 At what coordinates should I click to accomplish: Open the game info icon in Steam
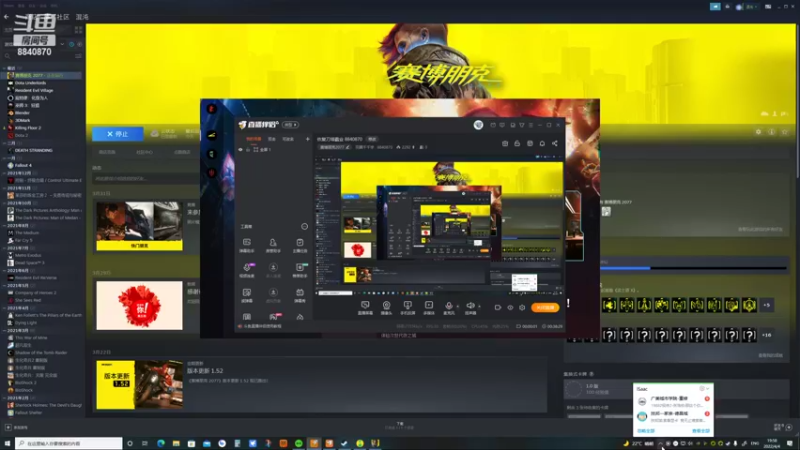point(771,132)
